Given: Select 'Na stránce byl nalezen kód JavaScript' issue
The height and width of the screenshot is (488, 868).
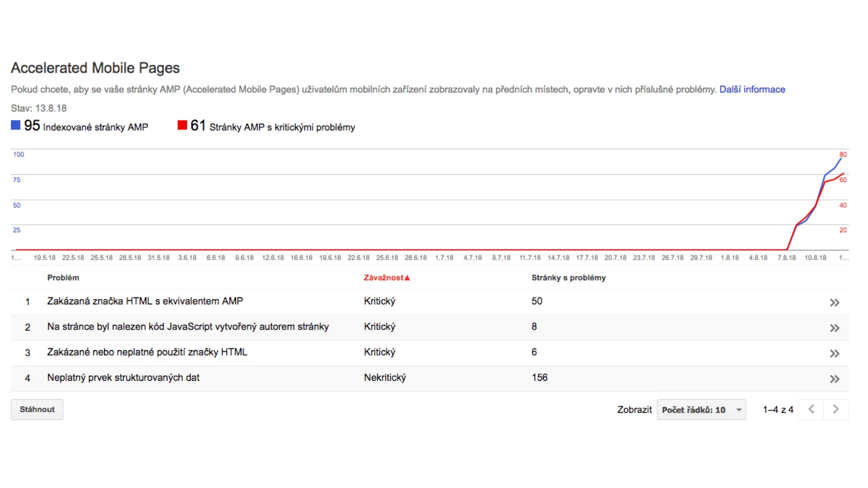Looking at the screenshot, I should point(188,326).
